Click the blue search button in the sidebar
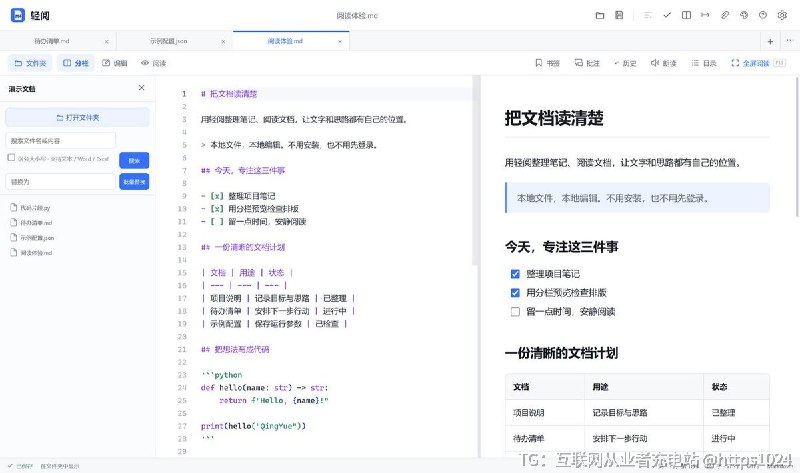800x473 pixels. tap(134, 160)
